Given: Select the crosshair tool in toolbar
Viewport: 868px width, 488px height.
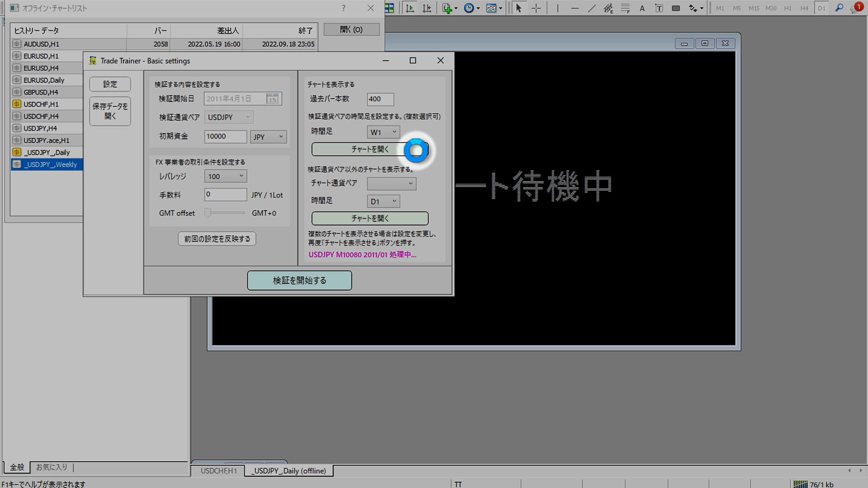Looking at the screenshot, I should click(x=536, y=8).
